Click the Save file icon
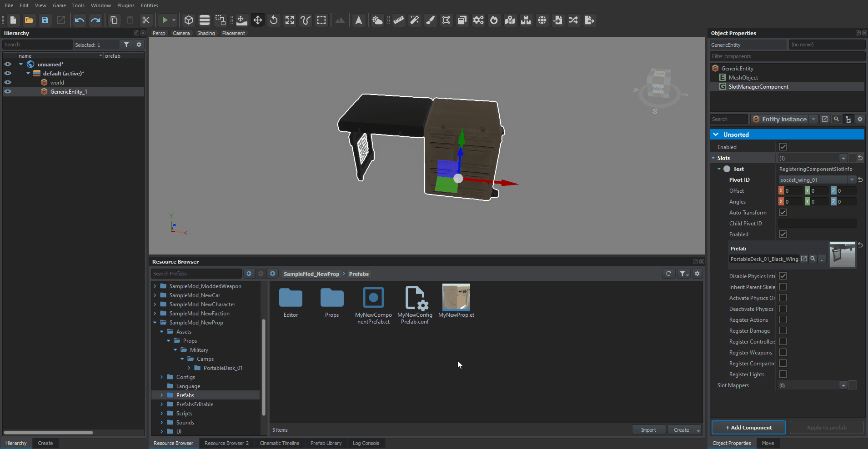This screenshot has width=868, height=449. click(x=45, y=20)
